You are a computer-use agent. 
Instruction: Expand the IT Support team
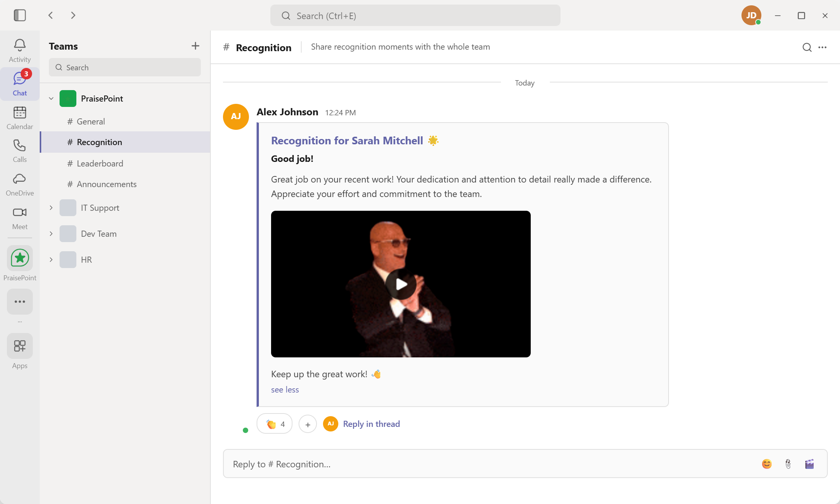(x=51, y=208)
